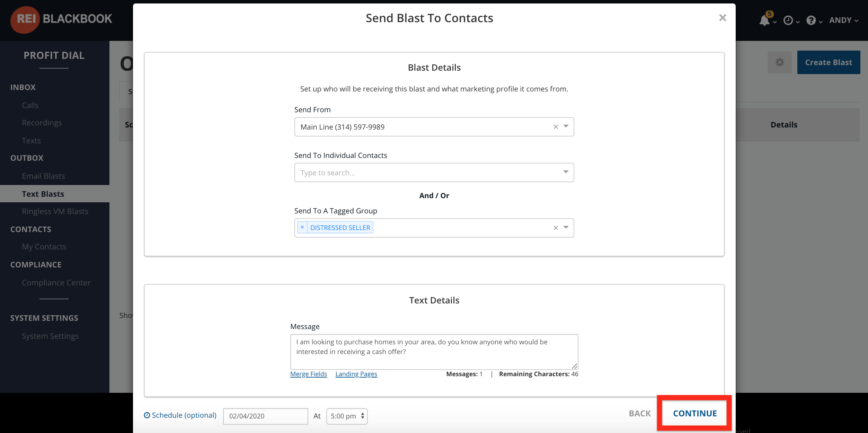868x433 pixels.
Task: Click the Landing Pages link
Action: point(356,374)
